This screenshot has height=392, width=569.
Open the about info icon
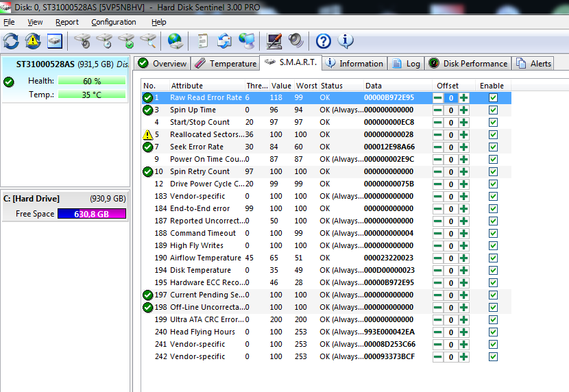point(345,41)
